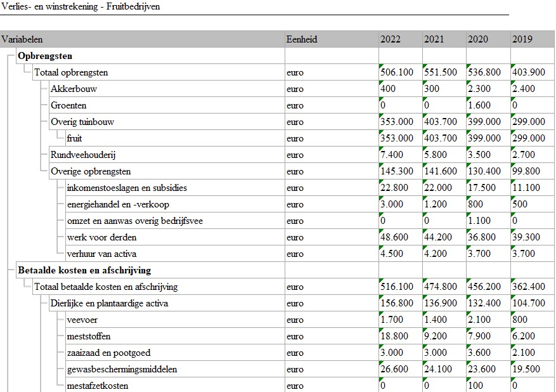Click the inkomenstoeslagen en subsidies row label

coord(127,188)
